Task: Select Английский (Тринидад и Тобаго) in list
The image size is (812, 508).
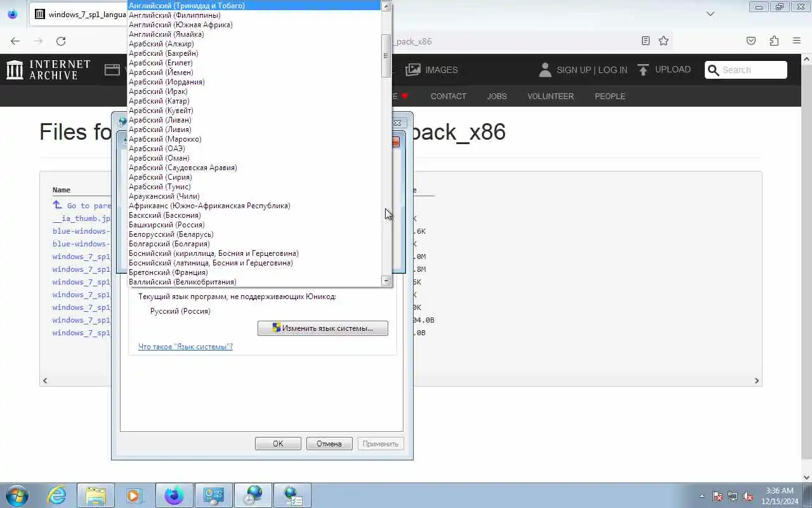Action: click(x=254, y=6)
